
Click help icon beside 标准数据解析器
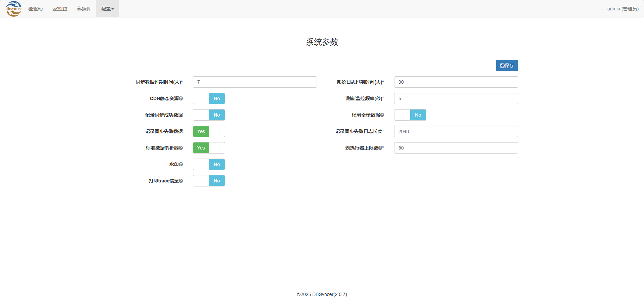(x=181, y=148)
